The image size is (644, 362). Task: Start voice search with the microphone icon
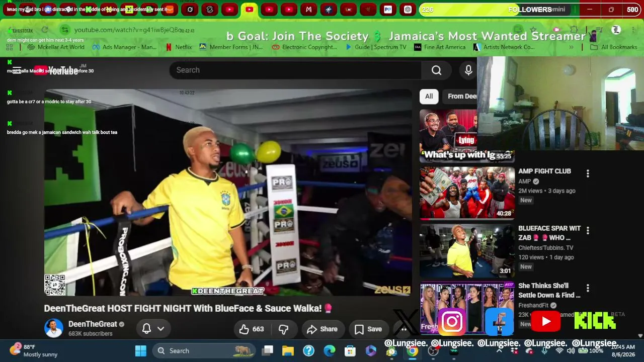468,70
